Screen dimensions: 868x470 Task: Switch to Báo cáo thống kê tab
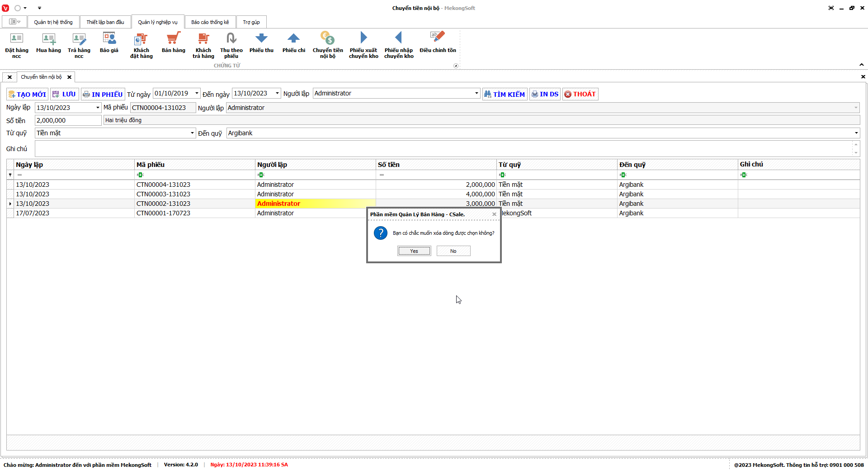click(x=210, y=22)
